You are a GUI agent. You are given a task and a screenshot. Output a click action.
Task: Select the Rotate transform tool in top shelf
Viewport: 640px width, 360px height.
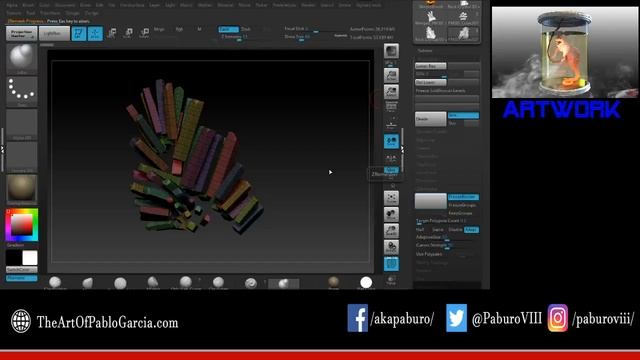[x=144, y=33]
